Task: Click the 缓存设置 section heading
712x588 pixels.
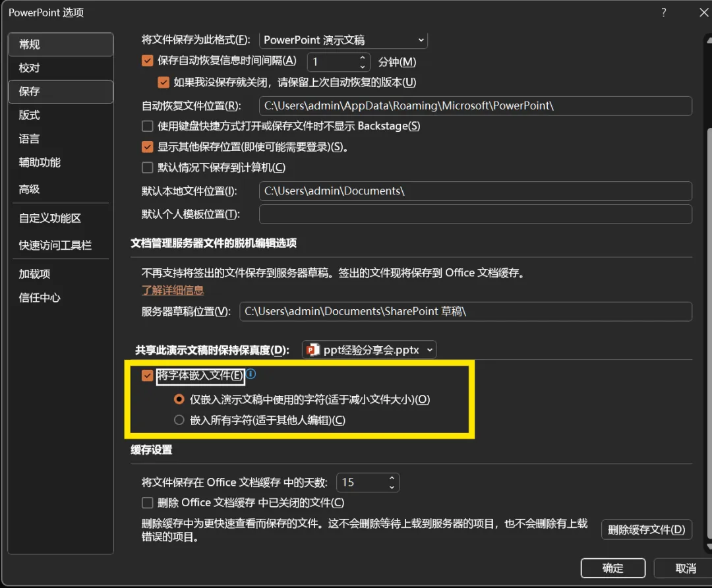Action: 151,450
